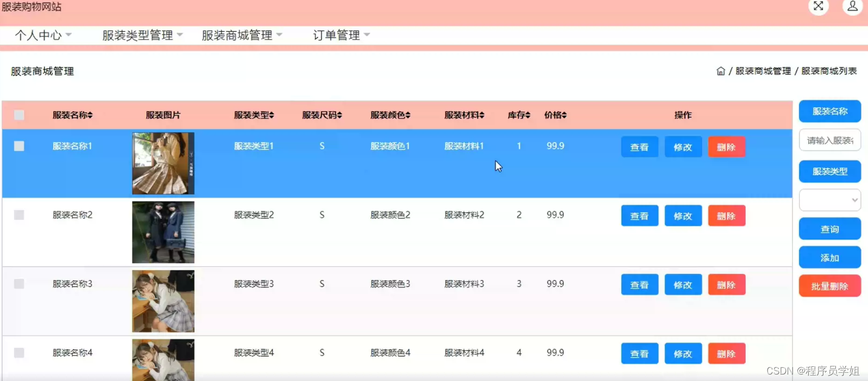This screenshot has height=381, width=868.
Task: Click the 操作 column header
Action: coord(683,115)
